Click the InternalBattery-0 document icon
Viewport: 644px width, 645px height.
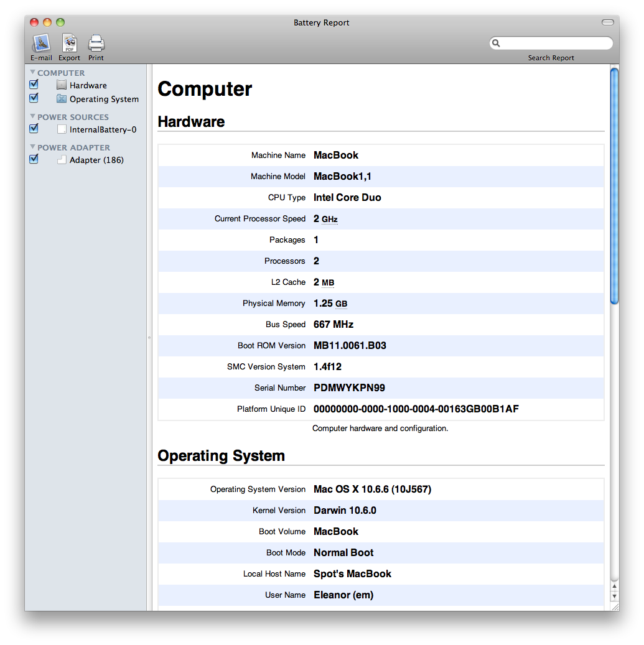click(62, 129)
